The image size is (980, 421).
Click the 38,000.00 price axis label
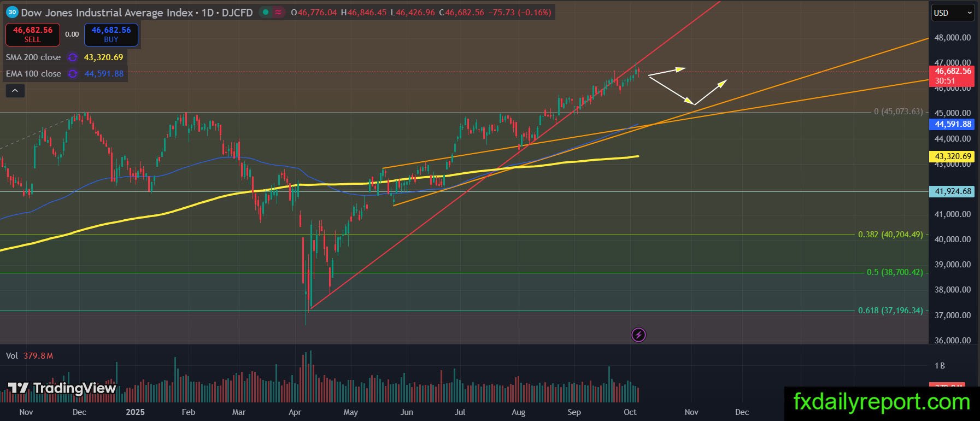point(953,290)
